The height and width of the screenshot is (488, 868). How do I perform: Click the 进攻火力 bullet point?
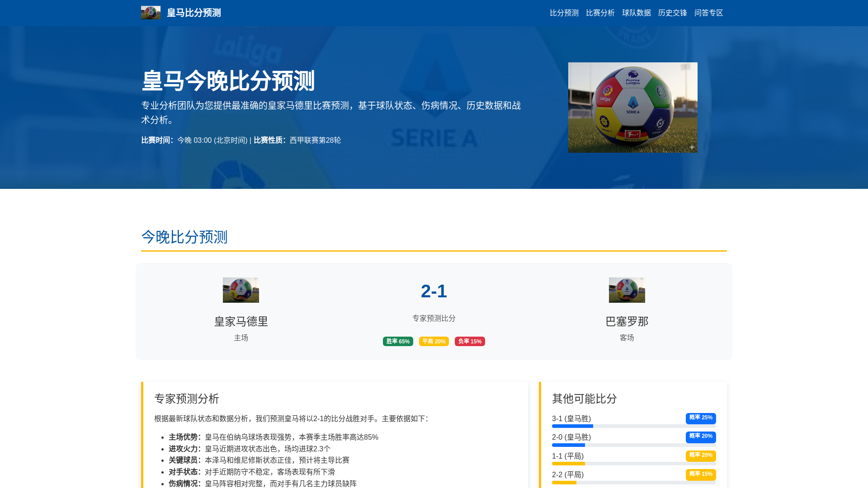[x=250, y=449]
